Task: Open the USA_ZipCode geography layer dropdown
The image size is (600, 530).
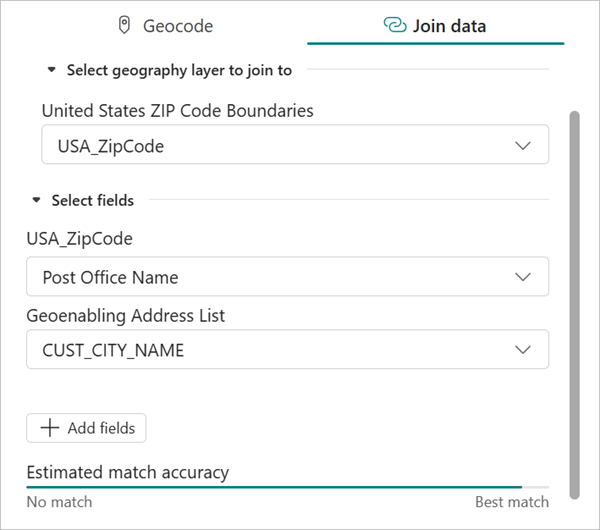Action: (x=295, y=145)
